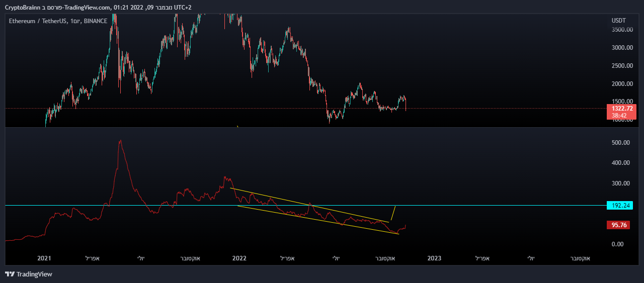This screenshot has height=283, width=644.
Task: Click the 500.00 indicator scale label
Action: point(620,143)
